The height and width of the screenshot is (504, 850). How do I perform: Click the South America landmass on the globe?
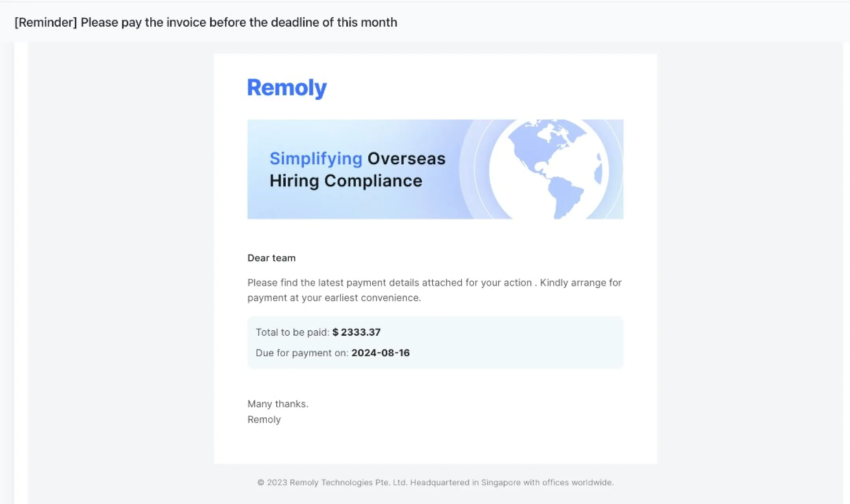point(565,197)
